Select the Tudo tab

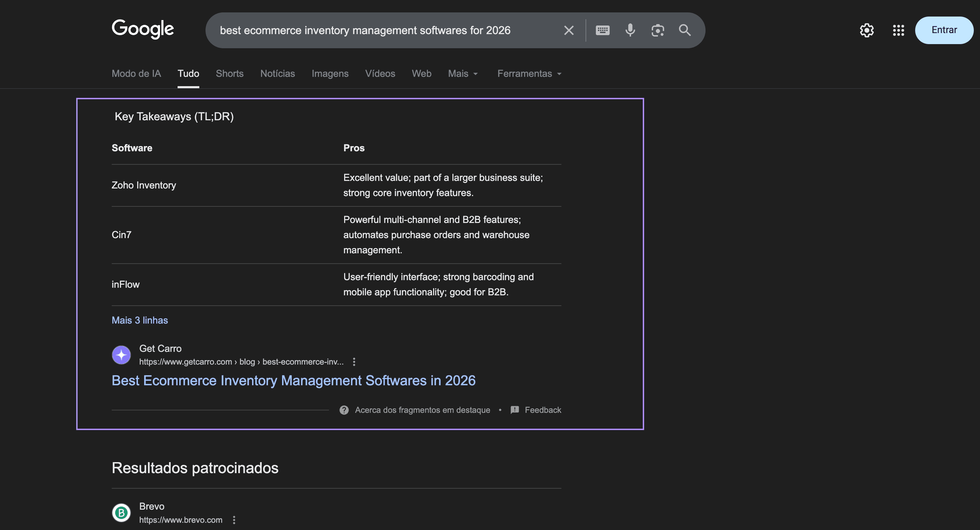188,73
